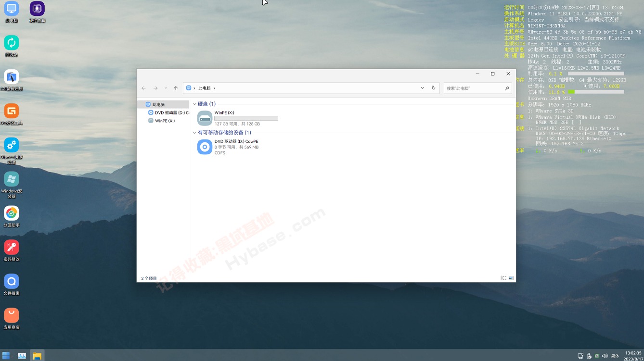Go back in File Explorer
Screen dimensions: 644x361
pos(143,88)
